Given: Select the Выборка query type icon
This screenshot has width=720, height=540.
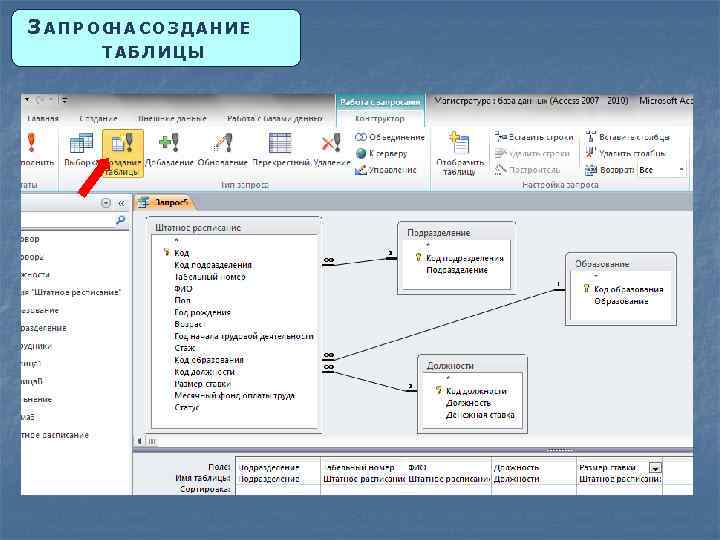Looking at the screenshot, I should click(x=81, y=143).
